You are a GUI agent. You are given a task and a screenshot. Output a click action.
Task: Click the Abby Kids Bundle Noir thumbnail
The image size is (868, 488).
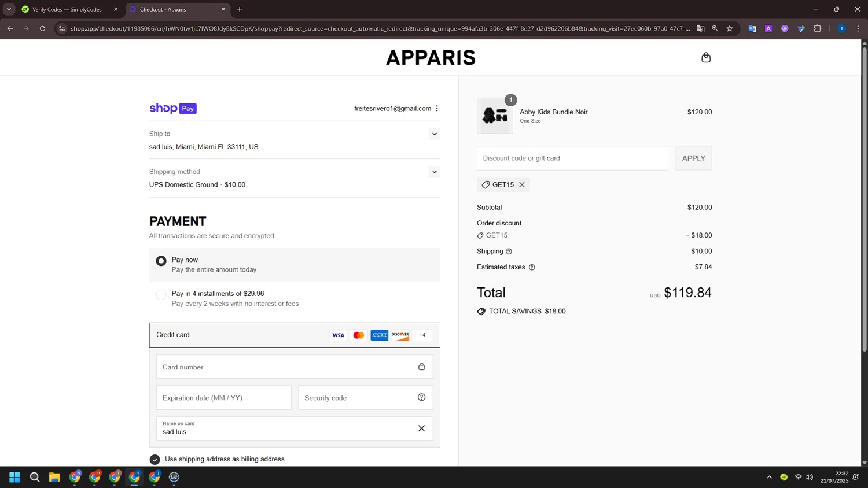pyautogui.click(x=495, y=116)
